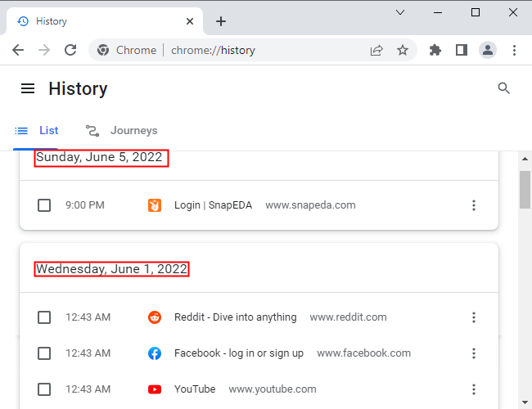Bookmark this tab with star icon
Viewport: 532px width, 409px height.
(403, 50)
